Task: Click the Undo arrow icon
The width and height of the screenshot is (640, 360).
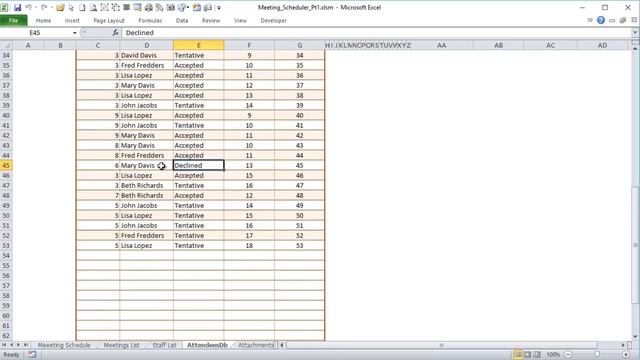Action: point(28,8)
